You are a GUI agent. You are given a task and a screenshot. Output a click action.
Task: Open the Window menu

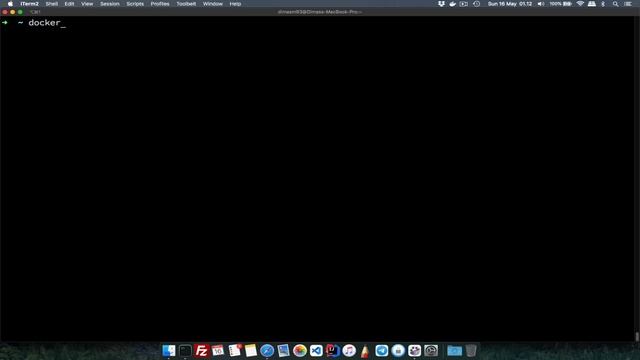tap(213, 4)
